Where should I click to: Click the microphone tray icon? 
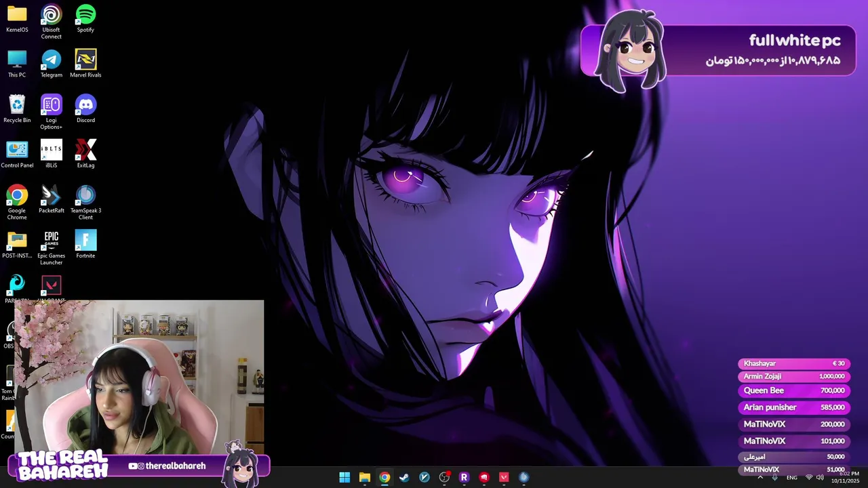[775, 478]
